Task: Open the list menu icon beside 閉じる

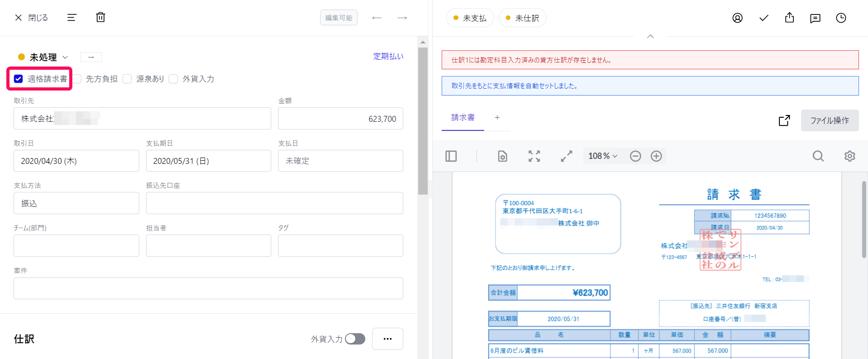Action: [x=72, y=18]
